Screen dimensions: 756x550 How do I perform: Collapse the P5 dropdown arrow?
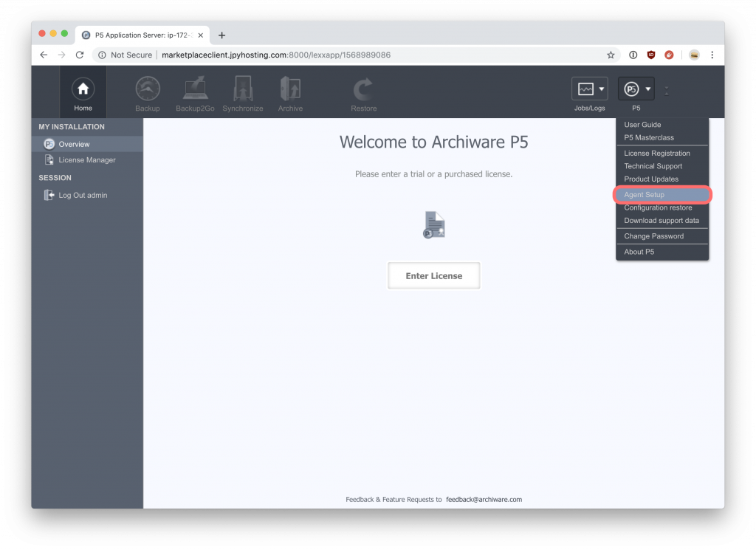648,89
